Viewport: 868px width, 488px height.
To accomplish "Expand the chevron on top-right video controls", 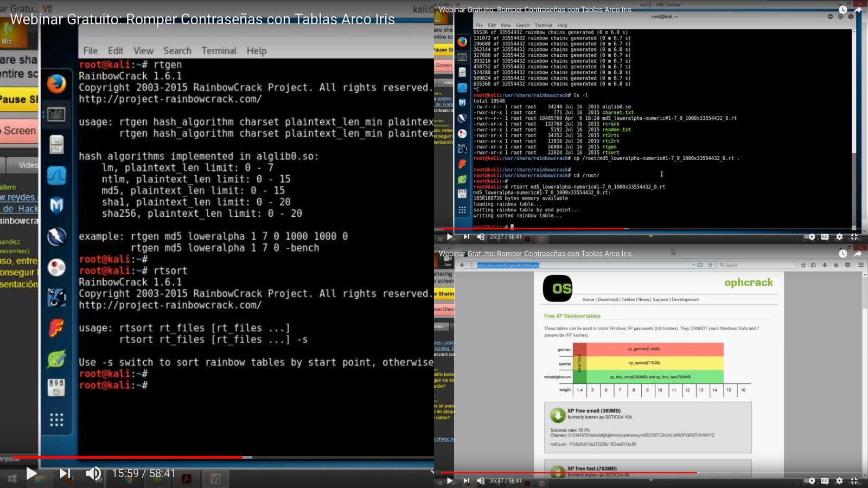I will tap(651, 236).
